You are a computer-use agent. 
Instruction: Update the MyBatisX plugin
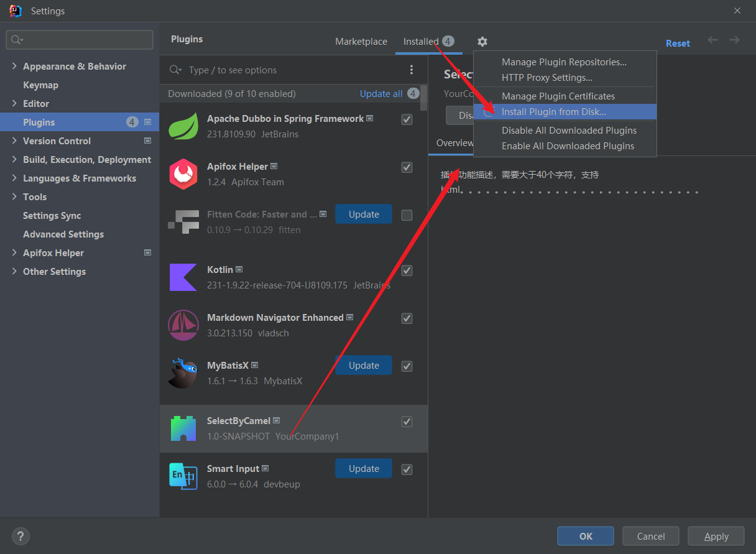click(x=364, y=365)
